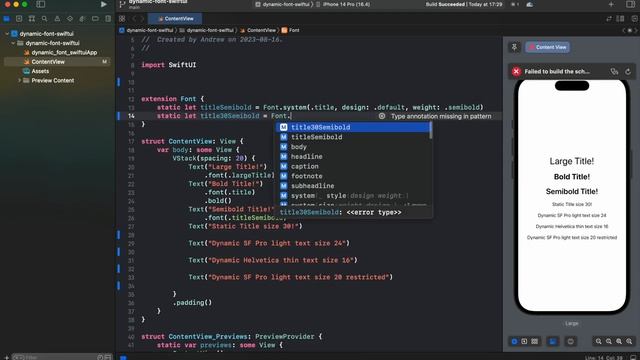Open the Source Control navigator icon
The width and height of the screenshot is (640, 360).
pyautogui.click(x=19, y=19)
